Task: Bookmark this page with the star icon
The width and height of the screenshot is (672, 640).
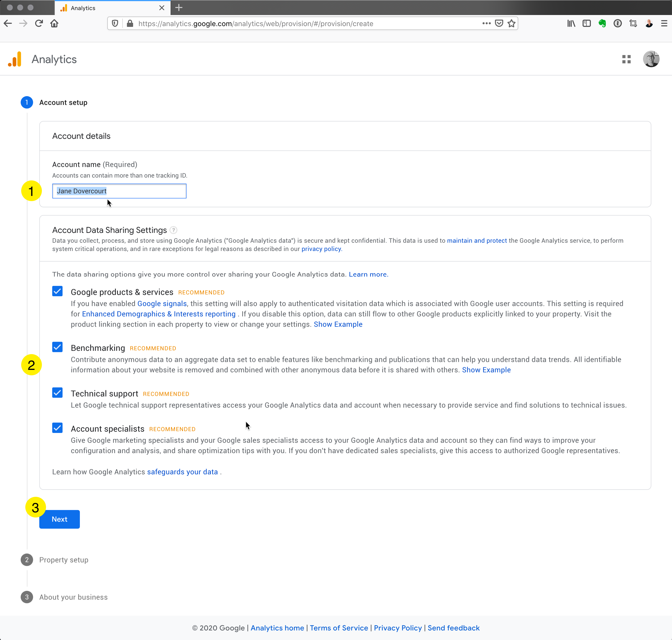Action: (511, 24)
